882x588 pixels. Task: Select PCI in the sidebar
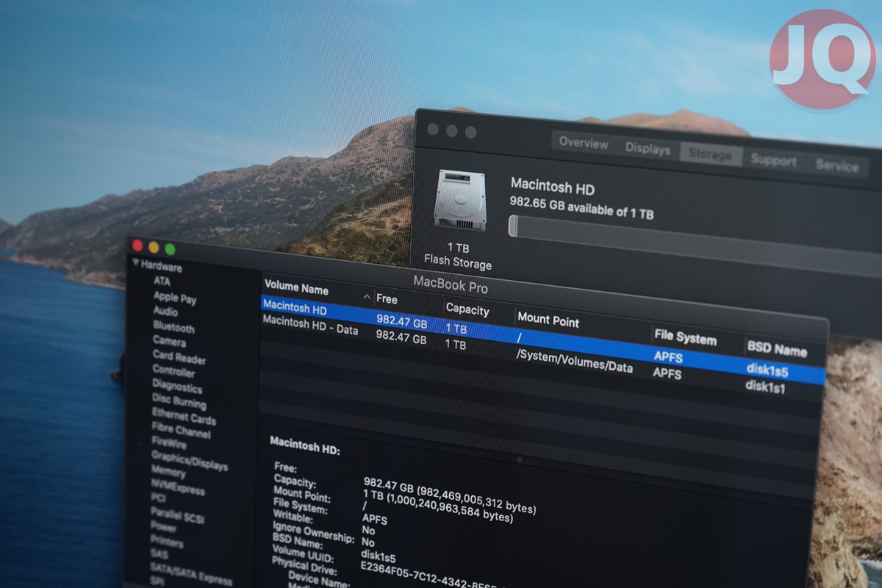158,498
